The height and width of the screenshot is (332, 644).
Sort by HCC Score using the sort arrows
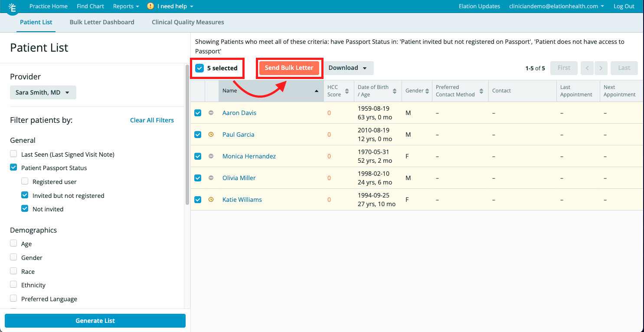click(x=347, y=91)
